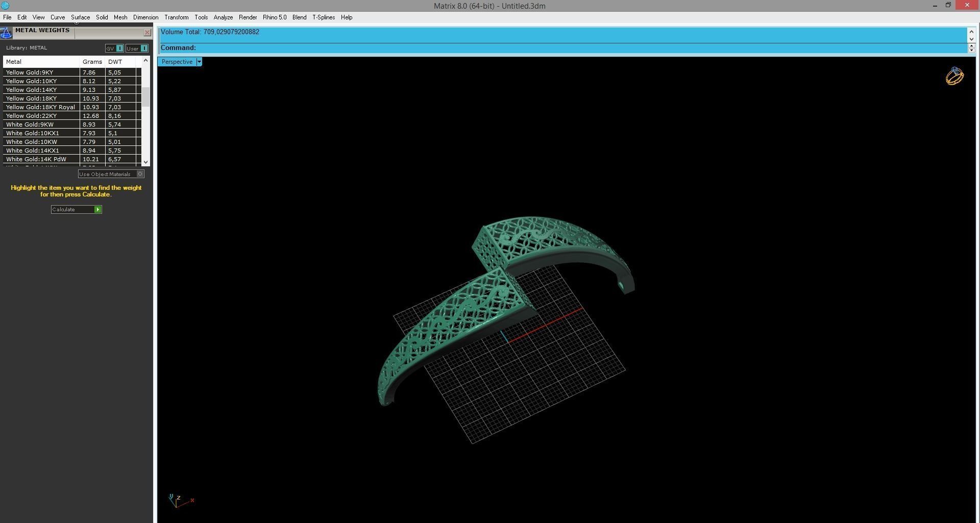
Task: Enable Use Object Materials option
Action: point(140,174)
